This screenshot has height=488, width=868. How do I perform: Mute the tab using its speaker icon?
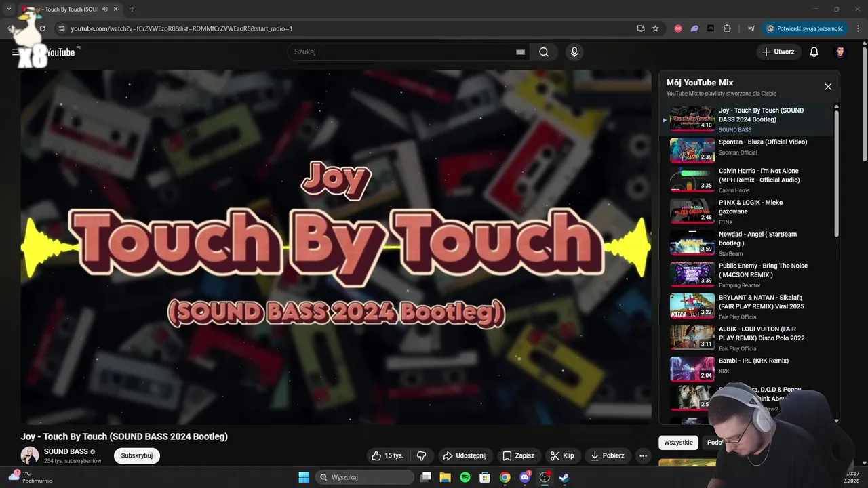click(104, 9)
